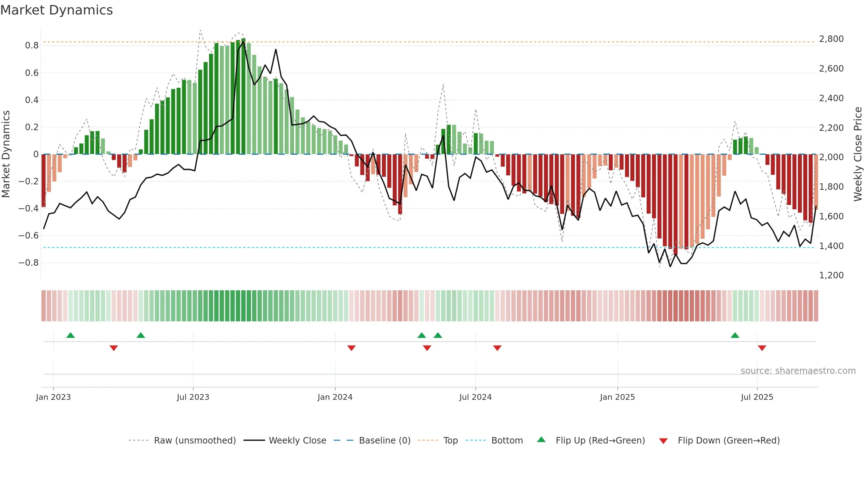Click the 2,000 right axis tick label
The width and height of the screenshot is (868, 488).
(831, 157)
